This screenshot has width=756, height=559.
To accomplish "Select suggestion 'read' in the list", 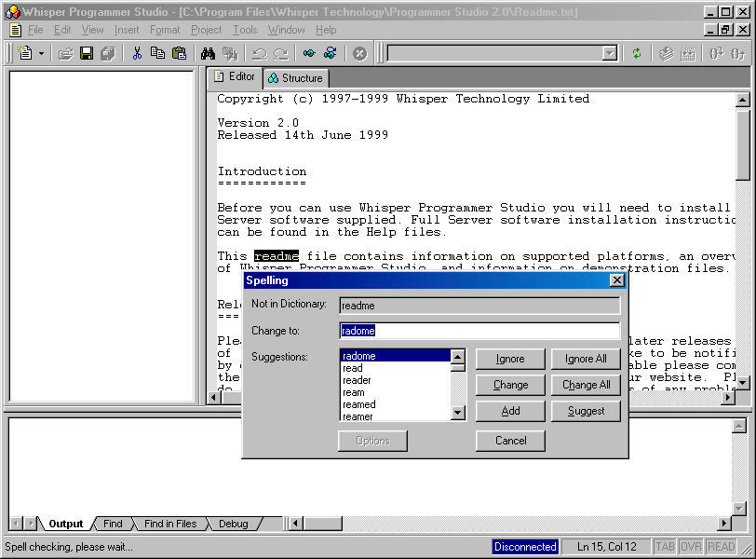I will coord(396,368).
